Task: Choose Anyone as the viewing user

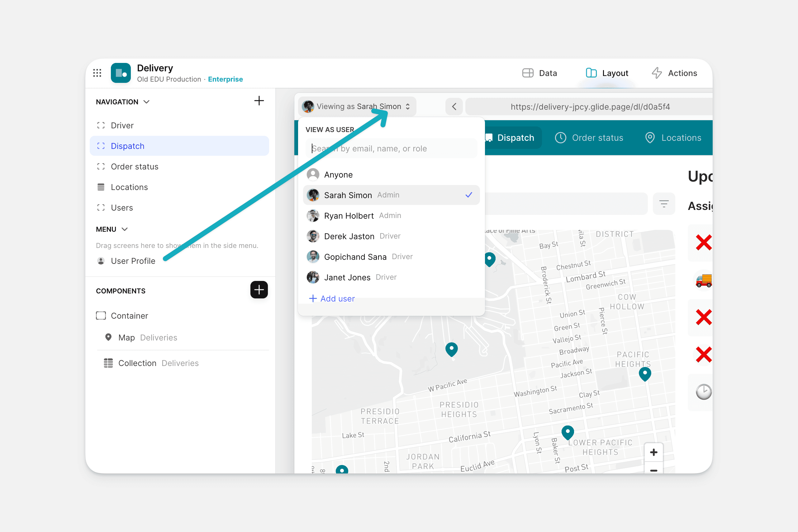Action: point(338,175)
